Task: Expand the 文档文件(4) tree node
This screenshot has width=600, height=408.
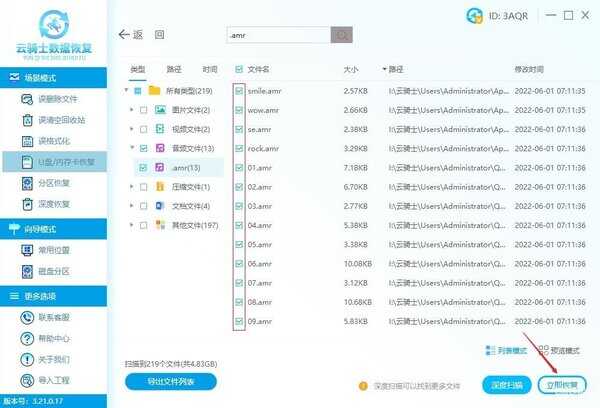Action: (132, 206)
